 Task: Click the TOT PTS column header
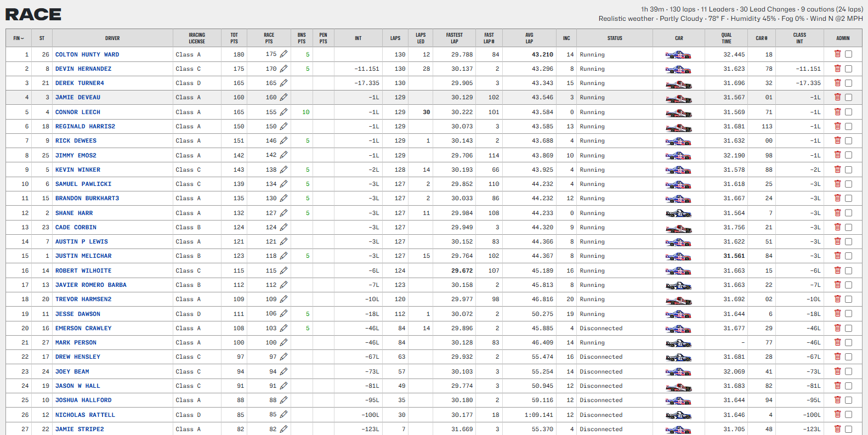pos(234,38)
